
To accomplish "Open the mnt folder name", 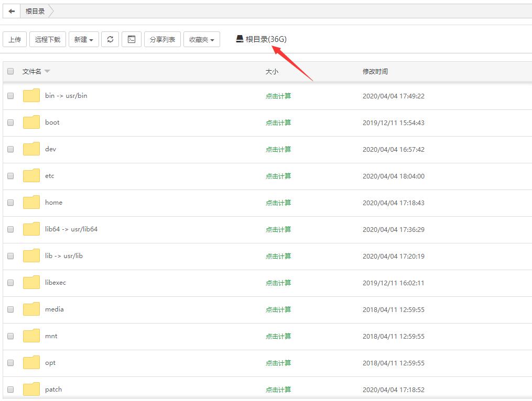I will click(51, 336).
